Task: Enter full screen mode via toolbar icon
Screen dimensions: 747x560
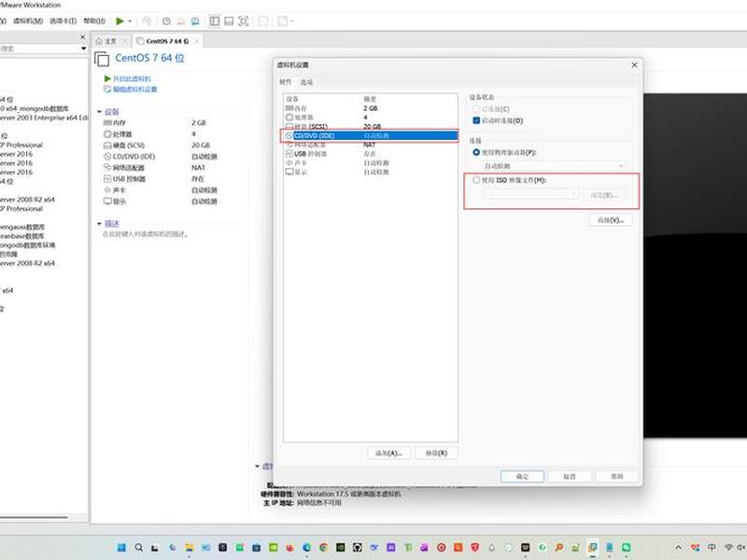Action: 244,21
